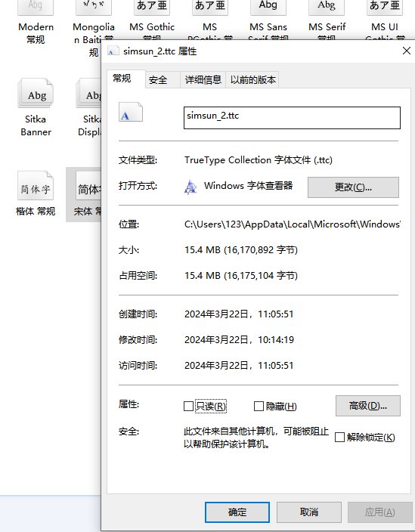Confirm with the 确定 button
415x532 pixels.
click(237, 512)
